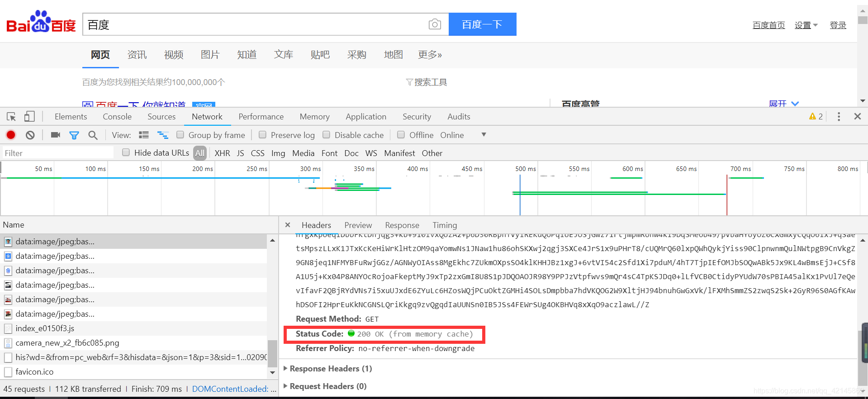
Task: Open the Timing tab
Action: [445, 225]
